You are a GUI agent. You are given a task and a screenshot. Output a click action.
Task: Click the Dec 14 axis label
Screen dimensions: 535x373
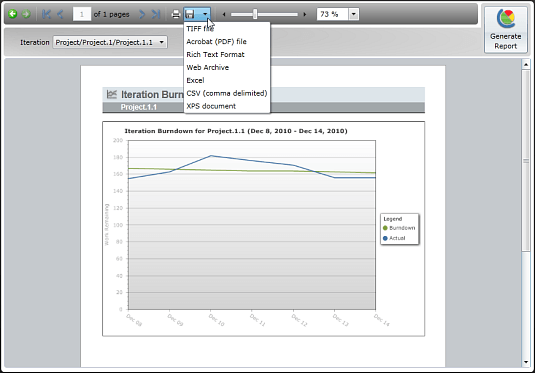pyautogui.click(x=381, y=320)
